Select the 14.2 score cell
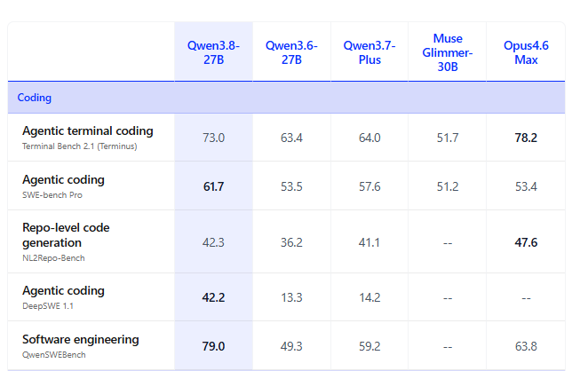The height and width of the screenshot is (371, 588). [x=369, y=297]
